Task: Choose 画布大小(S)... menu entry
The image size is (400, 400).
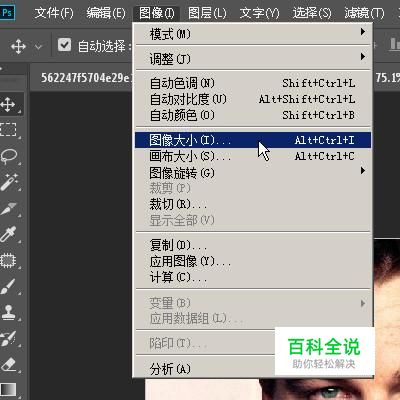Action: click(253, 156)
